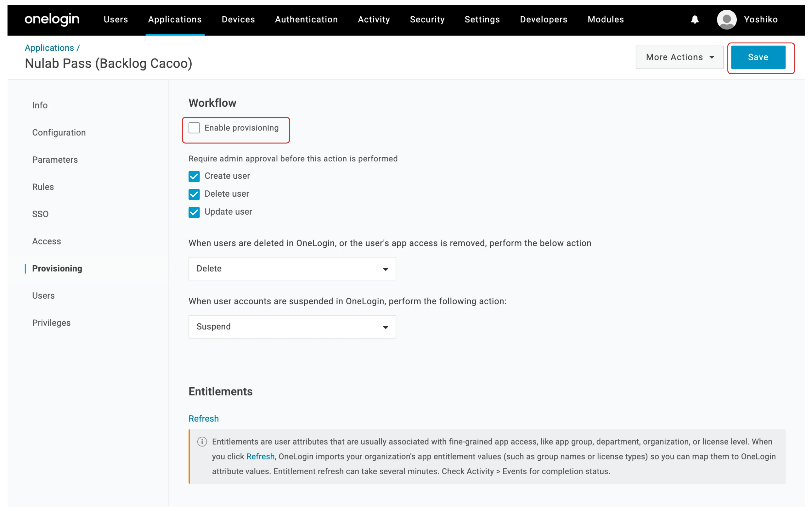Open the Delete action dropdown
Screen dimensions: 812x511
(292, 269)
